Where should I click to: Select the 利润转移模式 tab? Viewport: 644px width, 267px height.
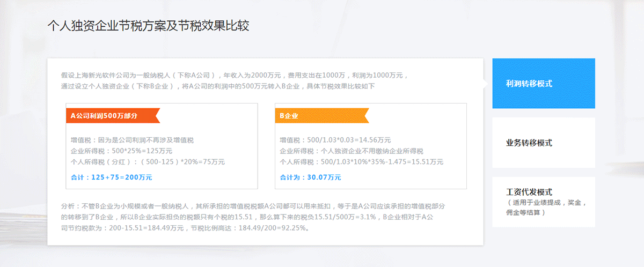(x=544, y=83)
